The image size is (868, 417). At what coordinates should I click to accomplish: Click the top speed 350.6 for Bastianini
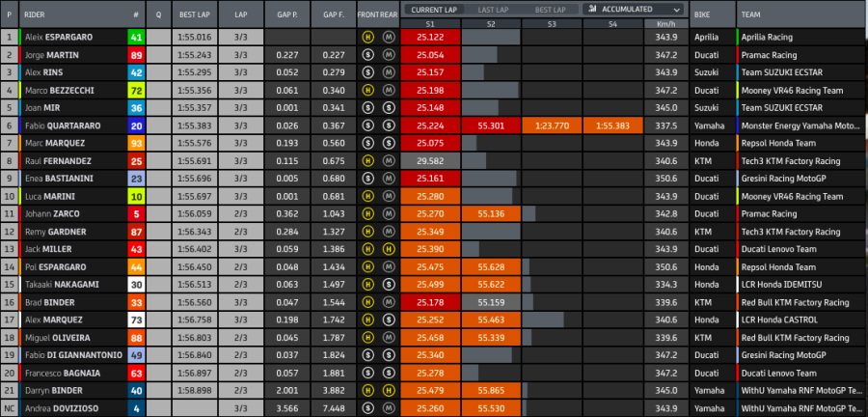tap(665, 179)
